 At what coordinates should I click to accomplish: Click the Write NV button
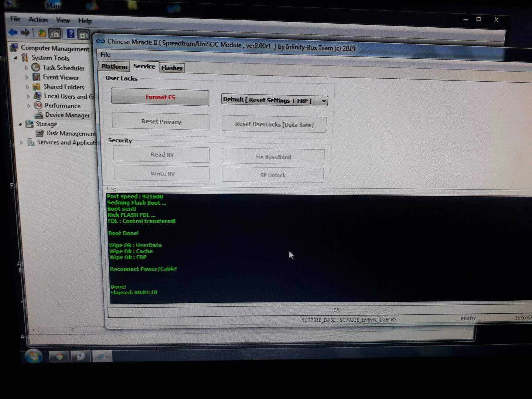coord(162,174)
